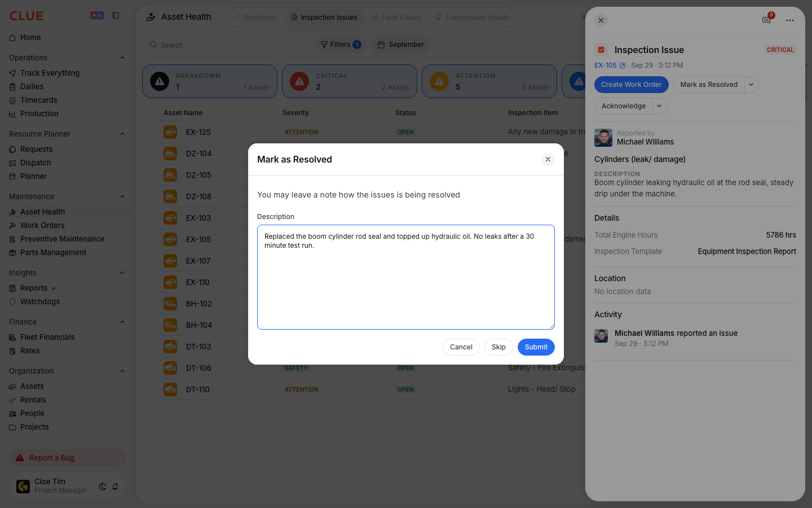
Task: Open Rentals in the sidebar
Action: pos(33,400)
